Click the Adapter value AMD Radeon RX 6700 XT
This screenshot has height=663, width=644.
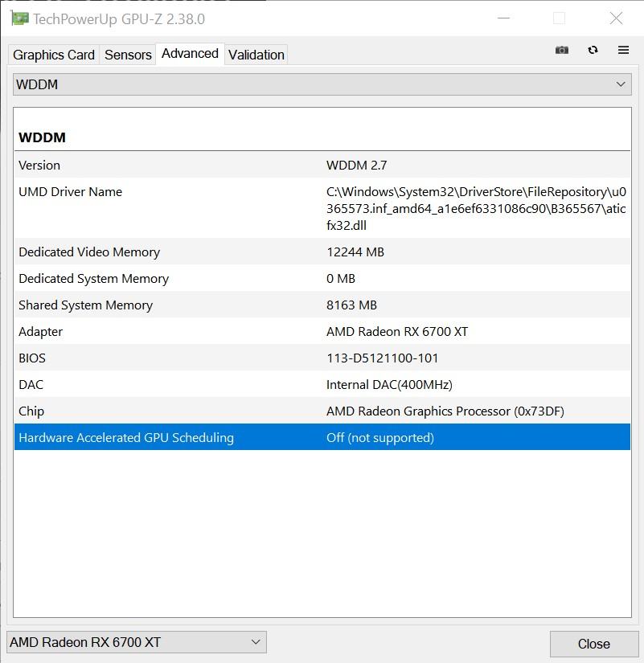click(397, 332)
